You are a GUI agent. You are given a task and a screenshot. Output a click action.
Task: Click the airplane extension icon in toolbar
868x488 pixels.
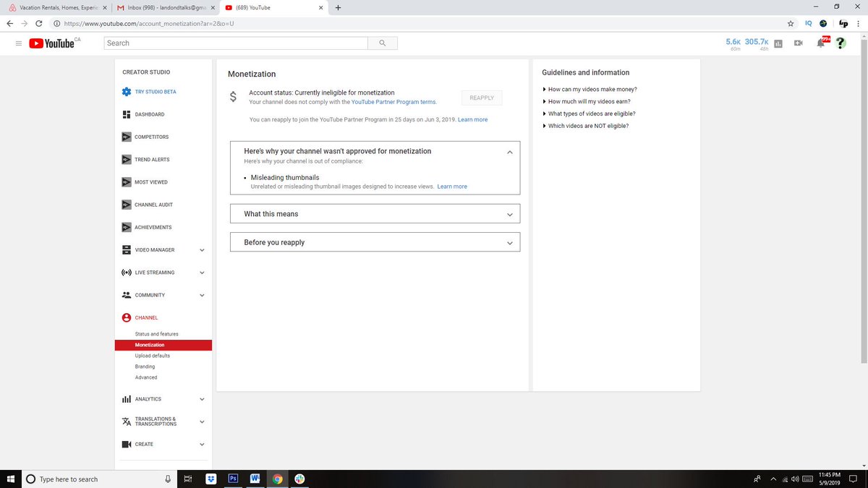[823, 23]
